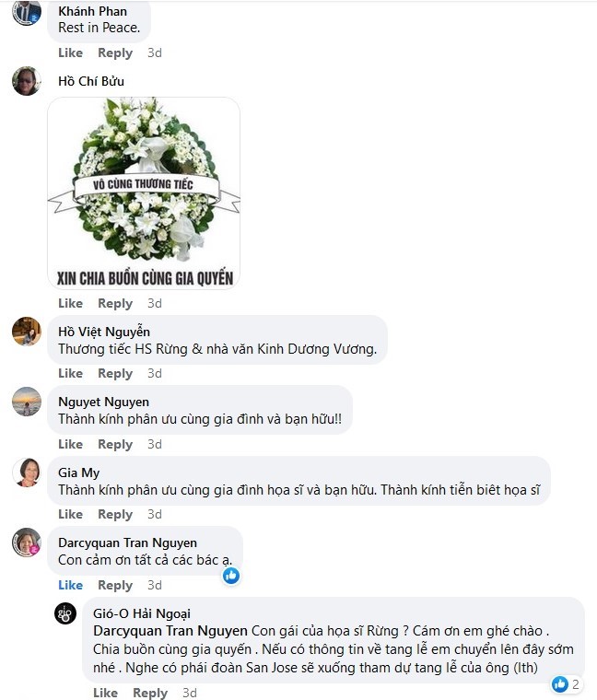Click Hồ Chí Bửu's profile picture

27,81
